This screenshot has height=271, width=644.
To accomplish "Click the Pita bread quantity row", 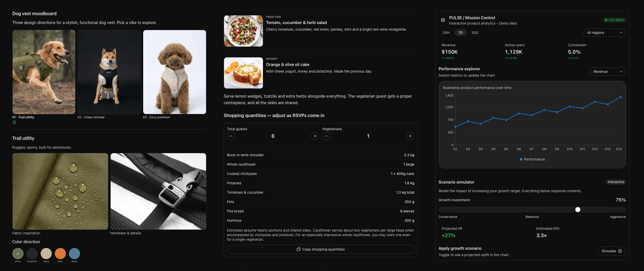I will [320, 211].
